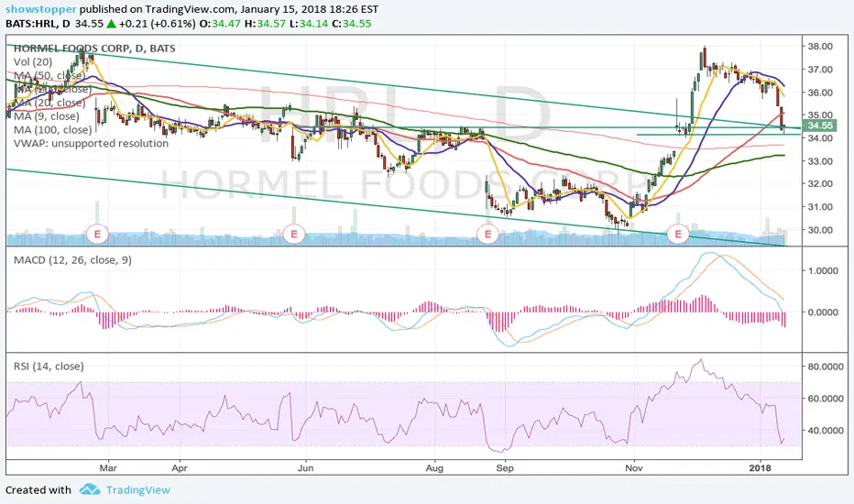Viewport: 854px width, 504px height.
Task: Click the 40.0000 RSI axis label
Action: click(x=825, y=431)
